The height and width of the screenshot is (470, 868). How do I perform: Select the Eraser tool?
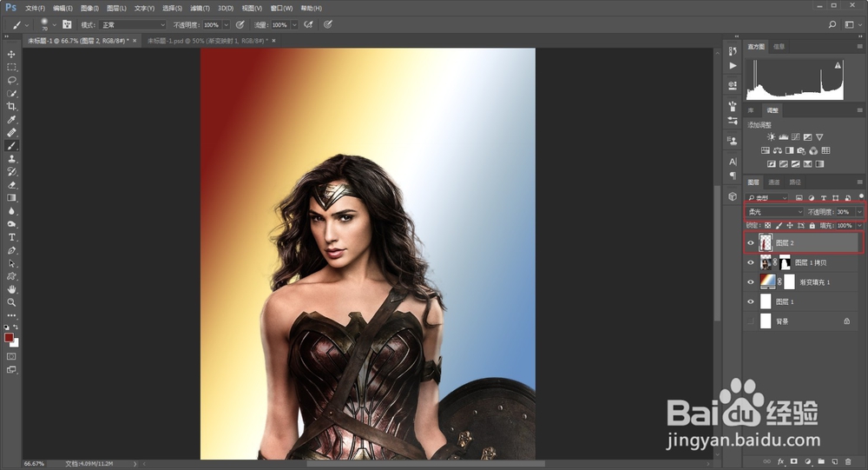point(11,185)
